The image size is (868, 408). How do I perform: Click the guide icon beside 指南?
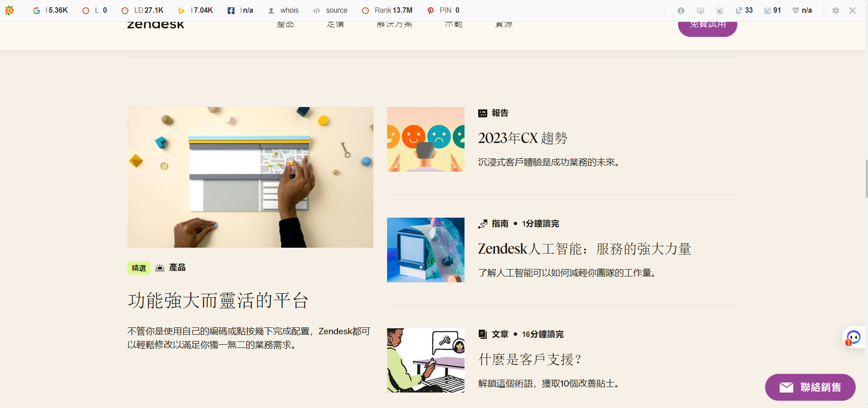[483, 224]
